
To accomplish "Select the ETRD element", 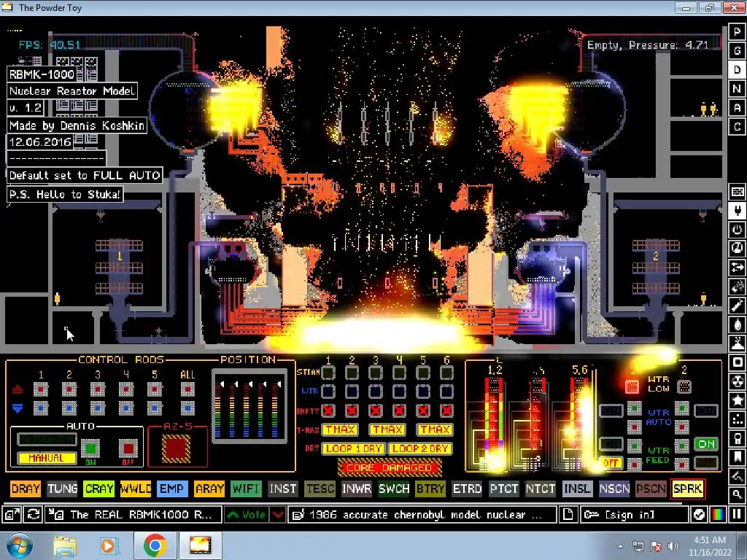I will tap(467, 489).
